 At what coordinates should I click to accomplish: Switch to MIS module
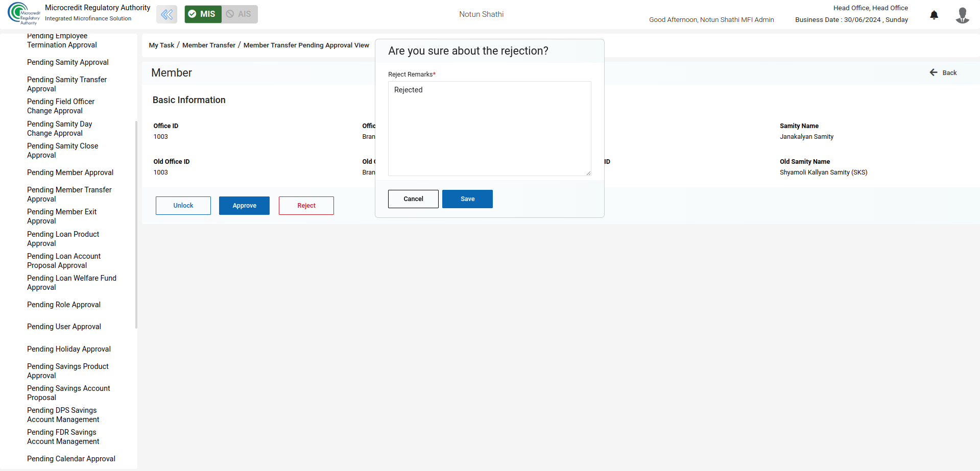pyautogui.click(x=203, y=14)
